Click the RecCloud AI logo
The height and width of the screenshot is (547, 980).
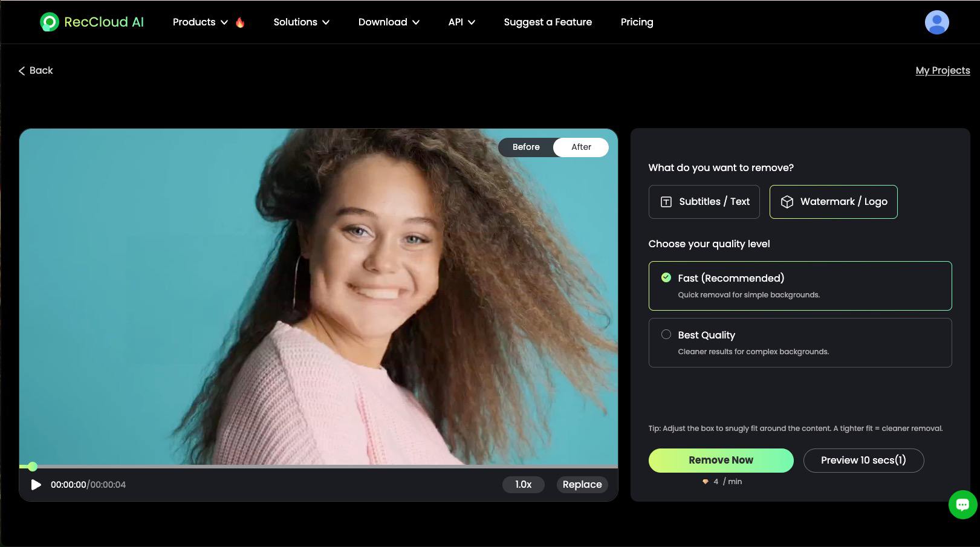pos(91,22)
